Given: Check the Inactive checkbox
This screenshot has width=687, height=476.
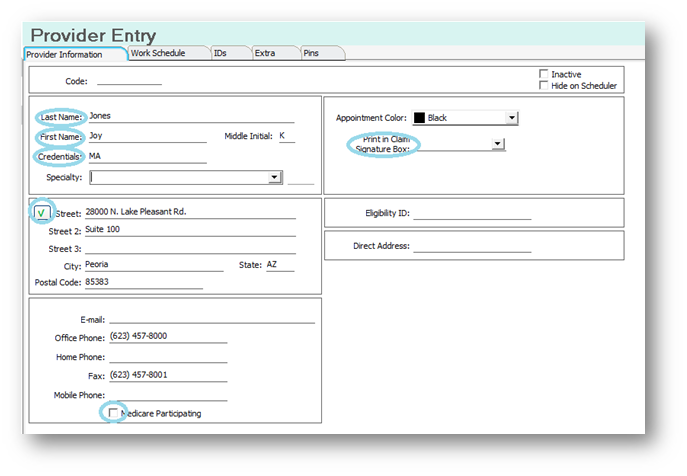Looking at the screenshot, I should pyautogui.click(x=544, y=74).
